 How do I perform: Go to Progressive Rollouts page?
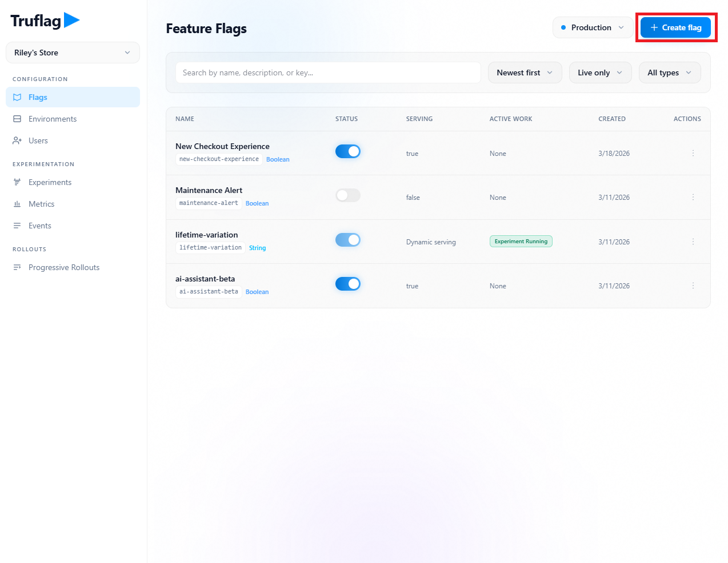[x=63, y=267]
